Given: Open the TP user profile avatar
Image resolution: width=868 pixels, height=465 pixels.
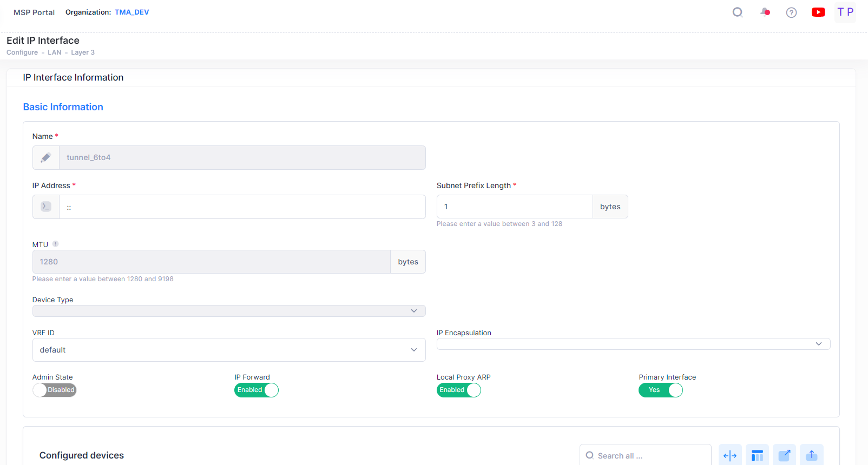Looking at the screenshot, I should pos(845,12).
